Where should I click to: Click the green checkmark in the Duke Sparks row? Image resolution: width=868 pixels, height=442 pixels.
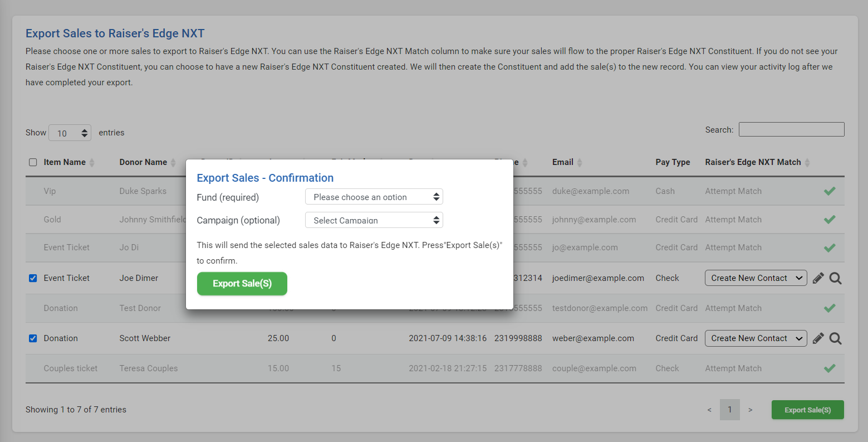tap(830, 191)
